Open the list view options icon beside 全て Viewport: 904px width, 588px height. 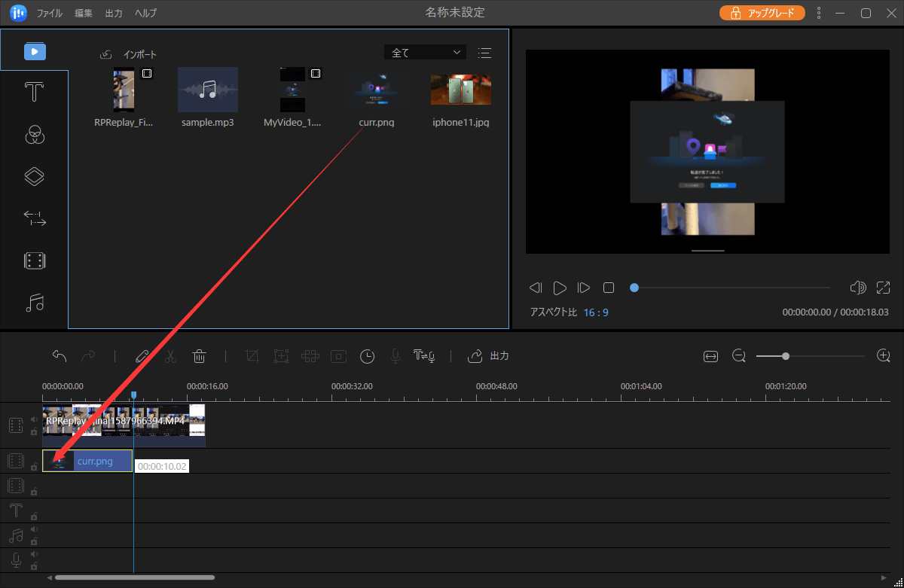[485, 53]
